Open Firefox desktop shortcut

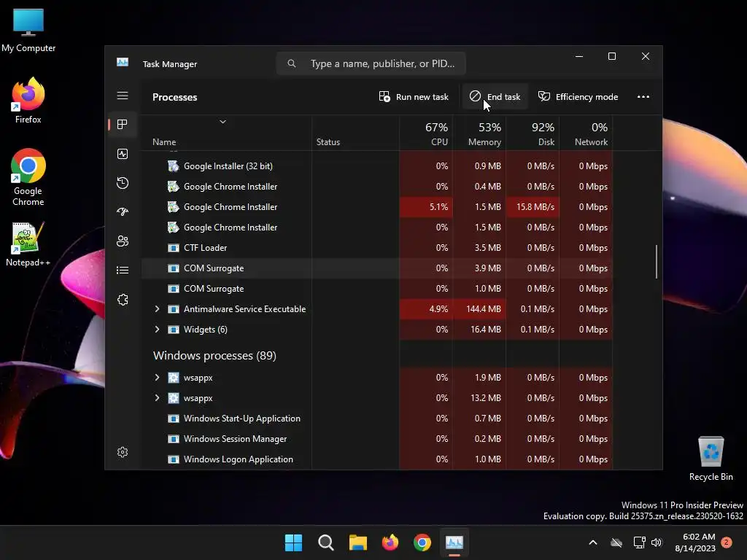click(28, 101)
